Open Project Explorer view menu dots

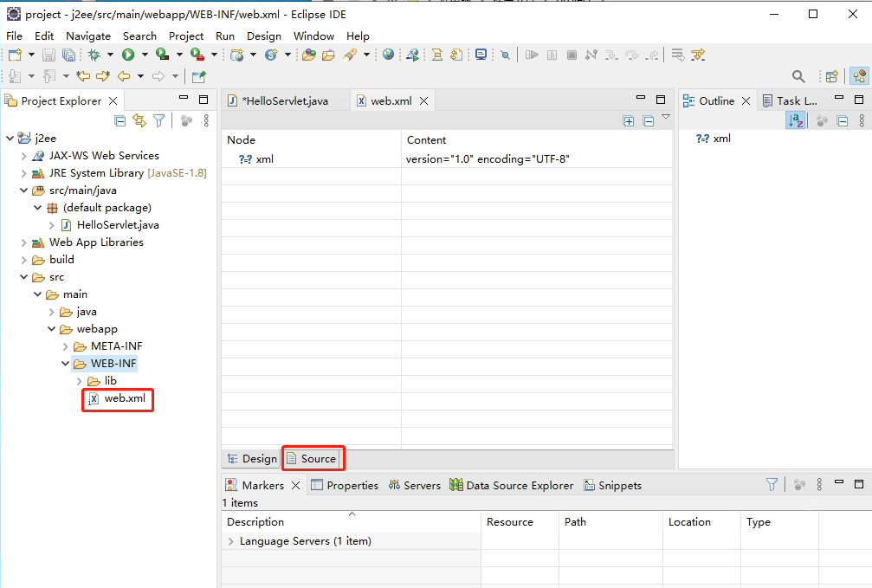[206, 120]
